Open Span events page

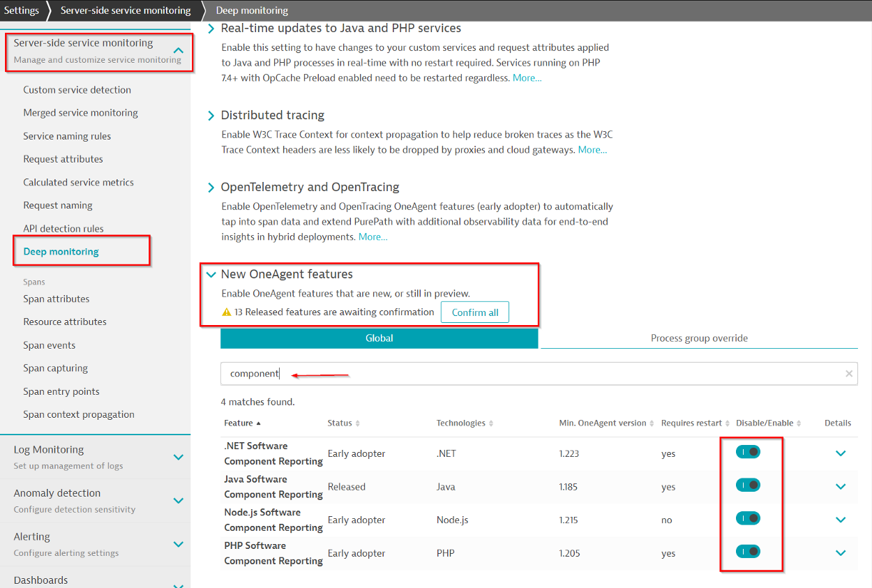(x=50, y=345)
